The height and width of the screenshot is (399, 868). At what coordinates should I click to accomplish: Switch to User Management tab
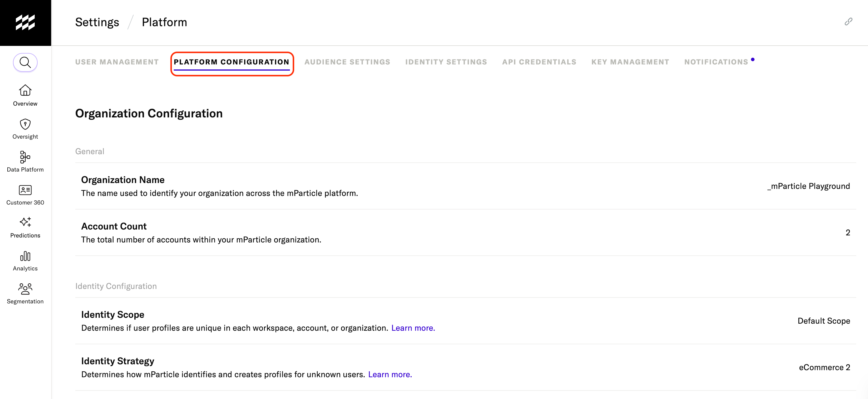tap(117, 62)
